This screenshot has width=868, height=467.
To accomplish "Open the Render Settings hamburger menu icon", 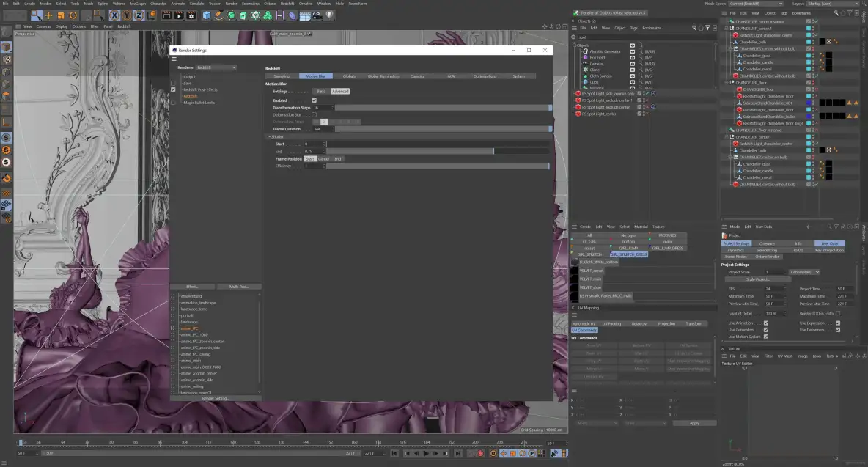I will 174,59.
